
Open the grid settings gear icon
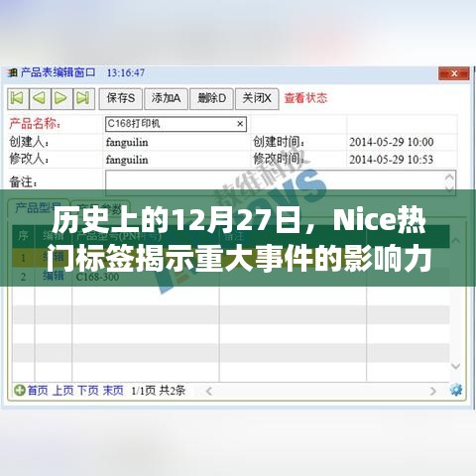click(456, 390)
